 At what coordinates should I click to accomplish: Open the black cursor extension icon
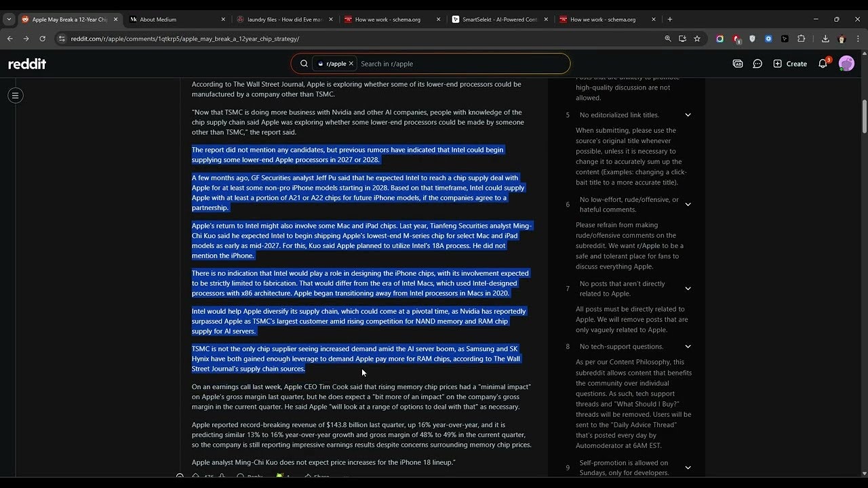[785, 39]
